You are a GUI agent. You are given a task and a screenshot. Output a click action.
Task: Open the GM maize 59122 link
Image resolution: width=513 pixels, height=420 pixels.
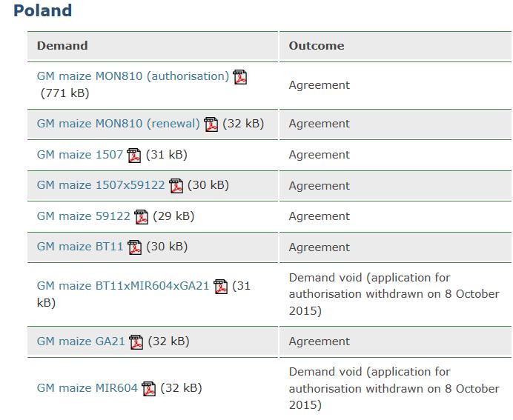tap(84, 216)
